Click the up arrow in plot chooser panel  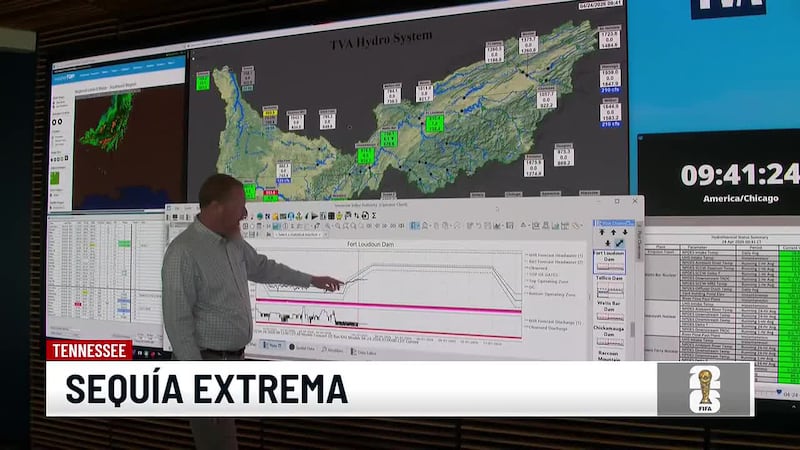tap(603, 233)
